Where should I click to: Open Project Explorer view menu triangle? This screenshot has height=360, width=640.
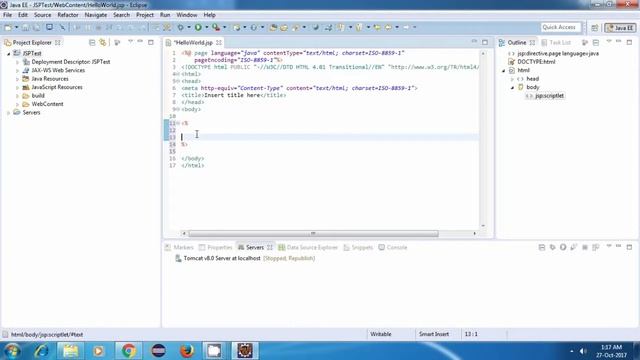tap(130, 42)
